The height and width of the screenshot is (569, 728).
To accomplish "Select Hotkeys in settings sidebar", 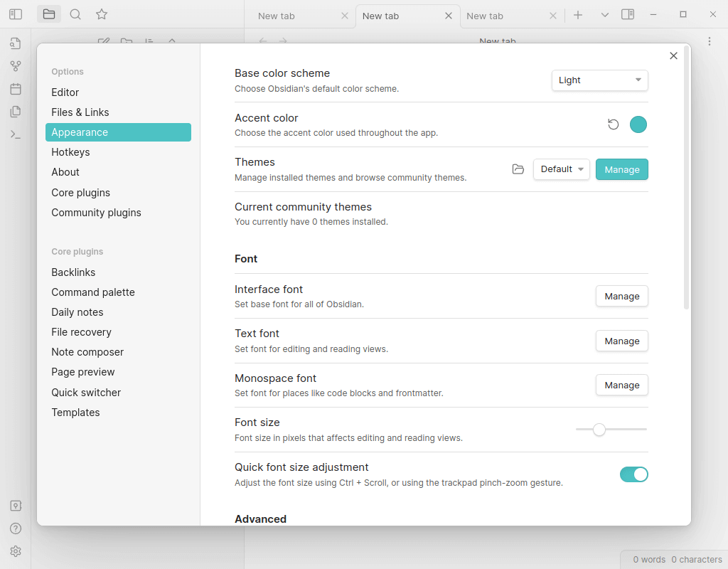I will tap(70, 152).
